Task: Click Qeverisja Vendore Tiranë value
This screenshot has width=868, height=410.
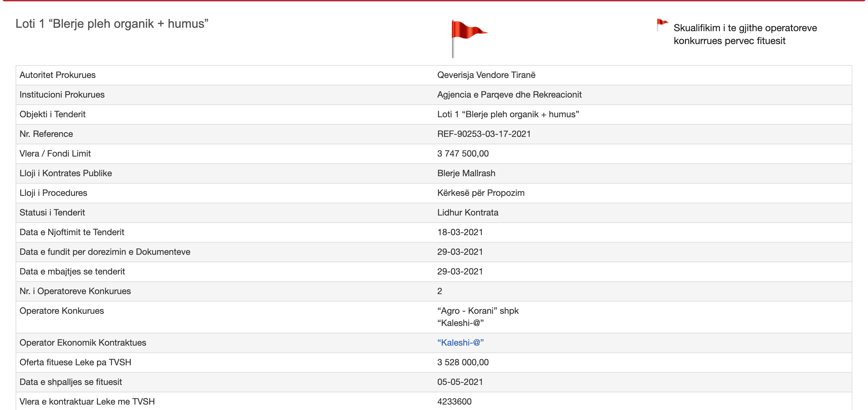Action: (x=486, y=75)
